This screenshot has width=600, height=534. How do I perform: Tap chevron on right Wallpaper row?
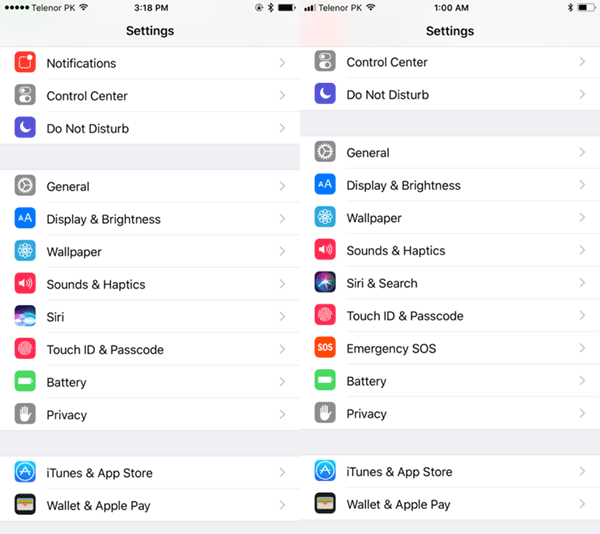click(582, 217)
